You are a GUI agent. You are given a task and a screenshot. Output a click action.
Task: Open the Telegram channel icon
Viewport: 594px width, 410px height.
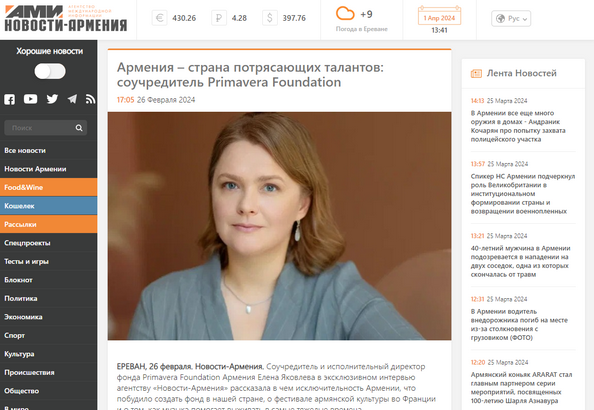click(72, 99)
